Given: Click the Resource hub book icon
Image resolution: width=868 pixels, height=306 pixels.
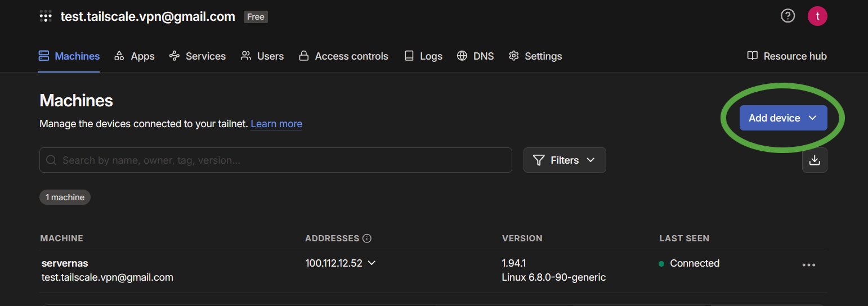Looking at the screenshot, I should coord(752,56).
